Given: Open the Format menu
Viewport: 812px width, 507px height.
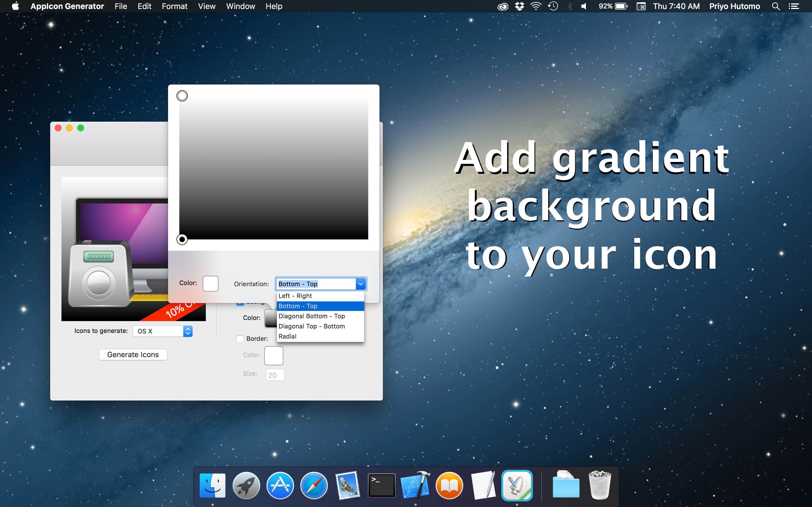Looking at the screenshot, I should pos(175,6).
